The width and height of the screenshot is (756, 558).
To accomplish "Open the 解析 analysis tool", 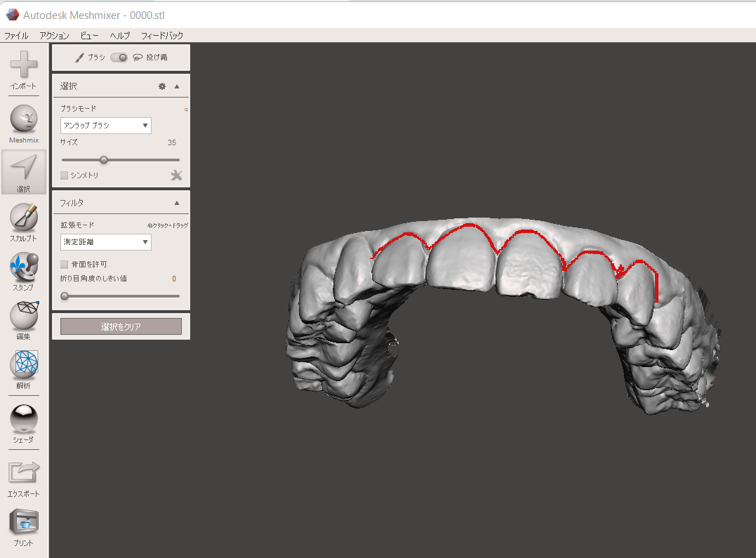I will (24, 364).
